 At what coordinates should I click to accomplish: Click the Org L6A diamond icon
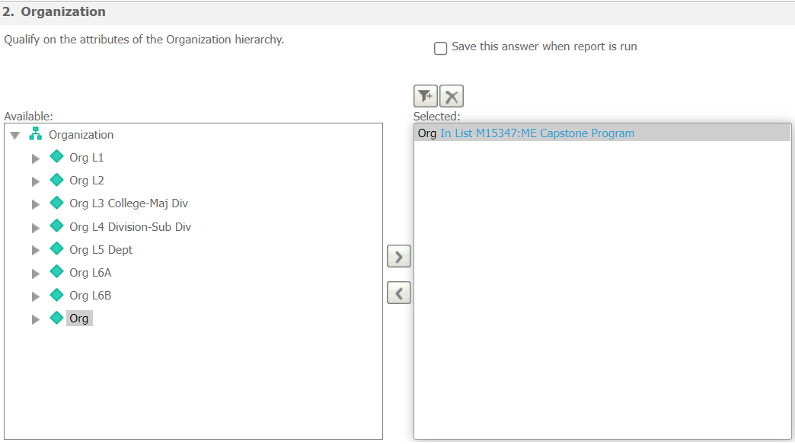(x=57, y=271)
